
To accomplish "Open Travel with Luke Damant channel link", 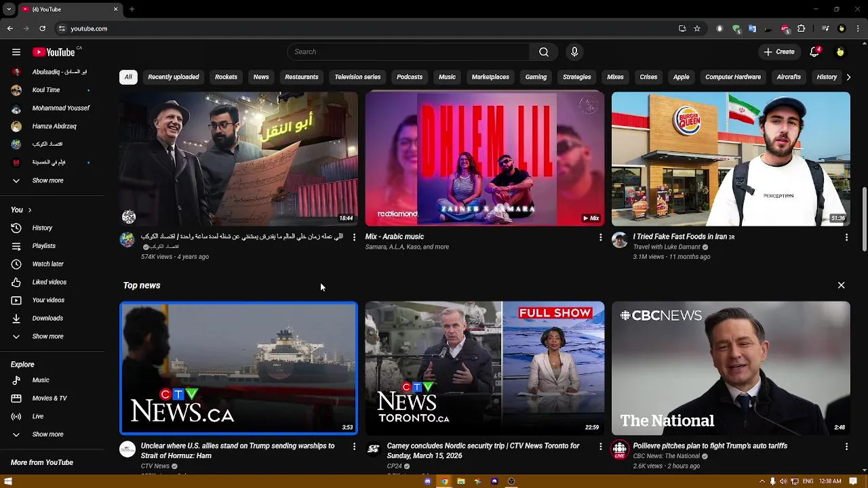I will click(667, 247).
